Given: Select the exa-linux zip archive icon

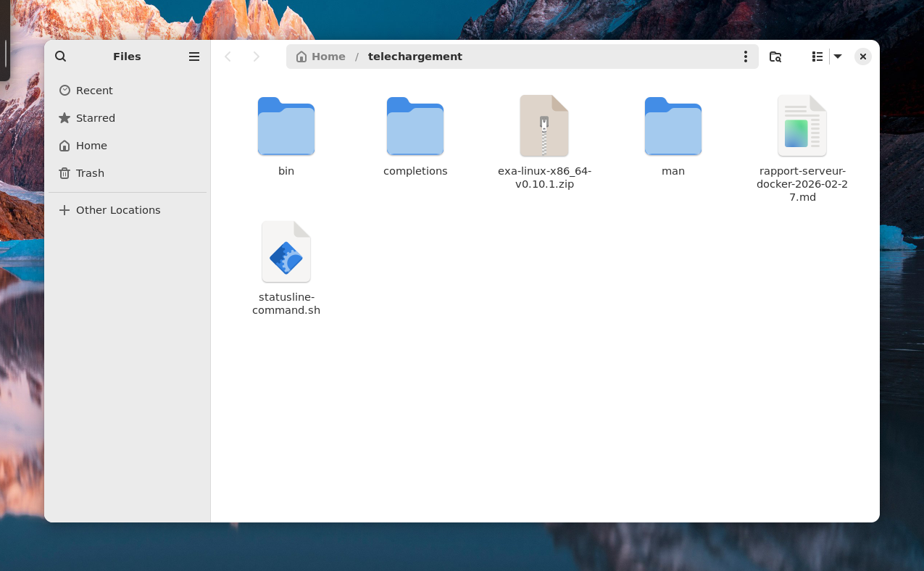Looking at the screenshot, I should [x=544, y=125].
